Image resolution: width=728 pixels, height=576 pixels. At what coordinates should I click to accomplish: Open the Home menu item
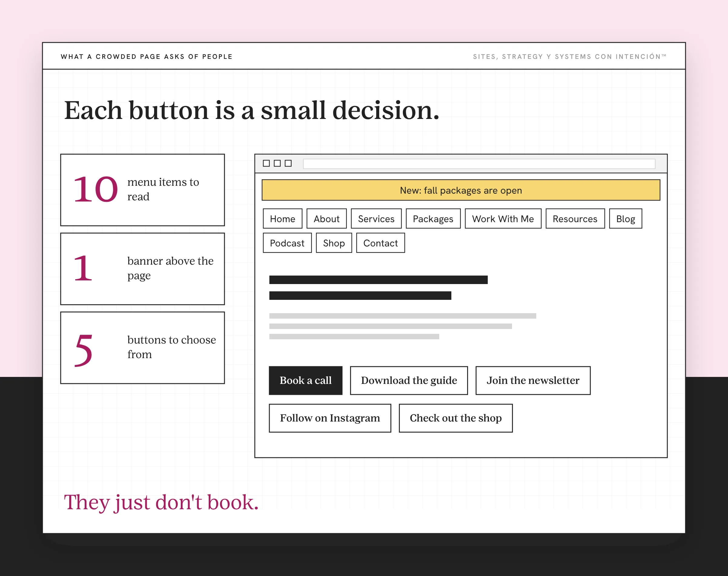tap(282, 219)
